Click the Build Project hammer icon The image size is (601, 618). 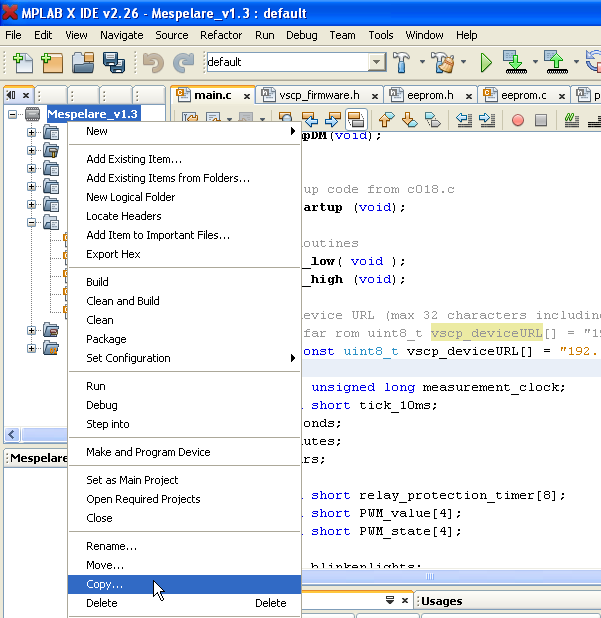pos(403,62)
